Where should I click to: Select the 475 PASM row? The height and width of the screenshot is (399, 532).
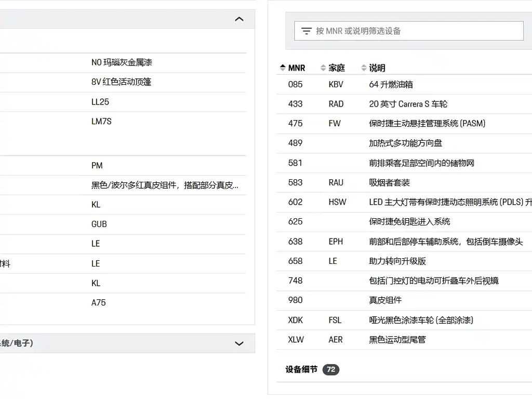(x=404, y=124)
